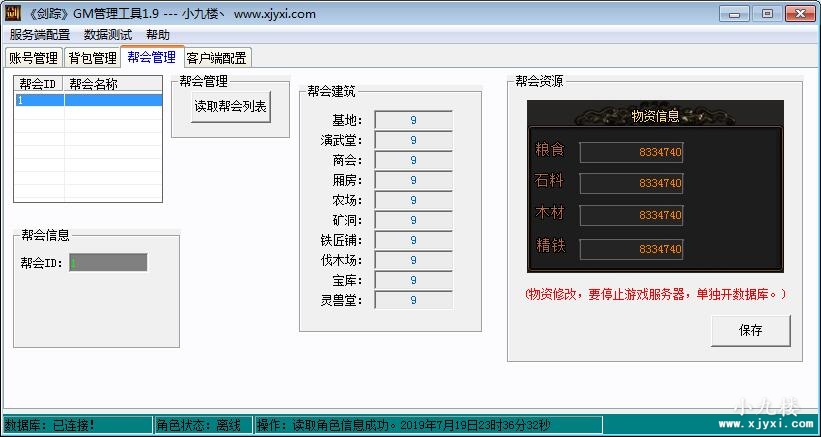Switch to the 客户端配置 tab
The height and width of the screenshot is (437, 821).
[x=216, y=58]
